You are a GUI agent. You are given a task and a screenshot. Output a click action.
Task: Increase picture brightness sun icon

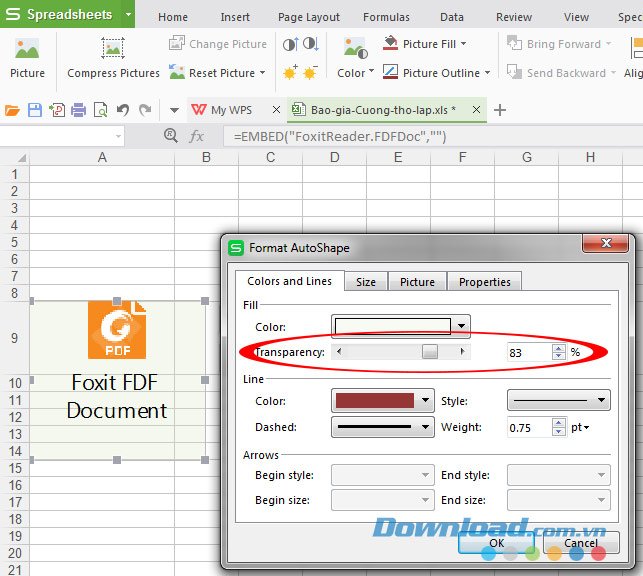point(290,72)
